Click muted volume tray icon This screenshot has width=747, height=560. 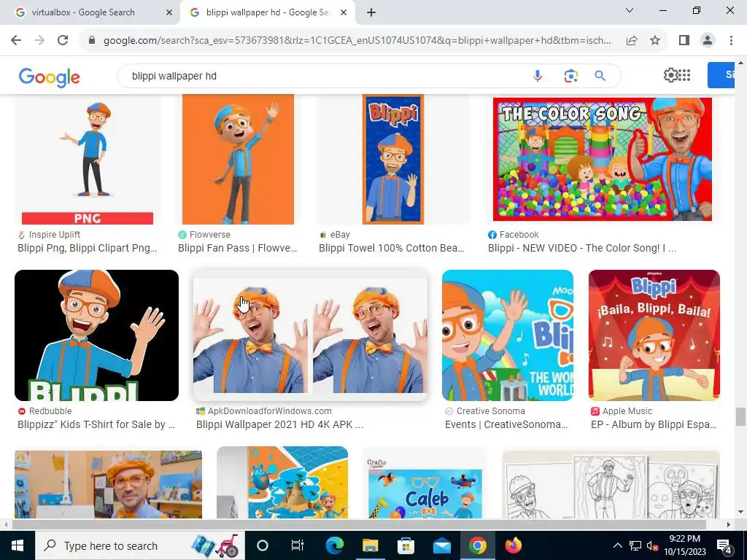(x=652, y=546)
